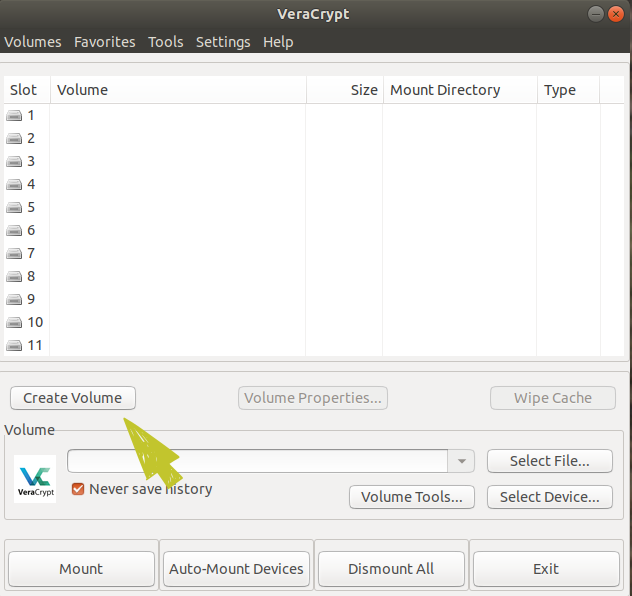
Task: Click Auto-Mount Devices button
Action: pos(236,569)
